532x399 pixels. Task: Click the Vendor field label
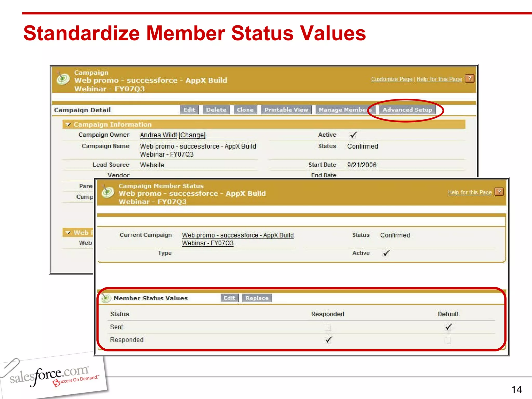[x=118, y=175]
